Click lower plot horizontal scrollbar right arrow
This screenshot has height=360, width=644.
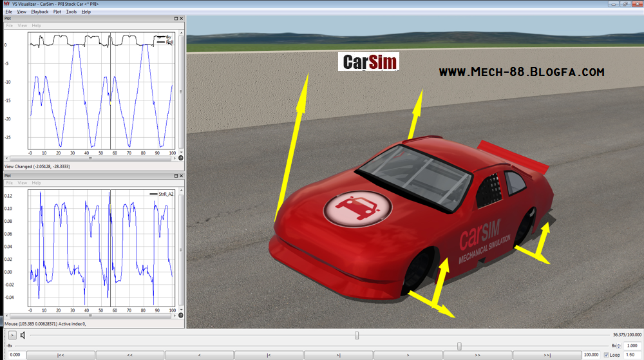tap(175, 316)
